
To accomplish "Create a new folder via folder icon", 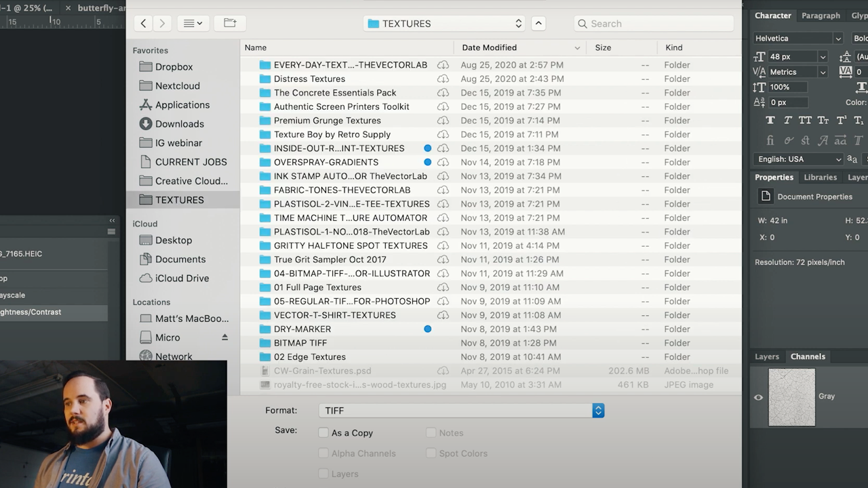I will (230, 23).
